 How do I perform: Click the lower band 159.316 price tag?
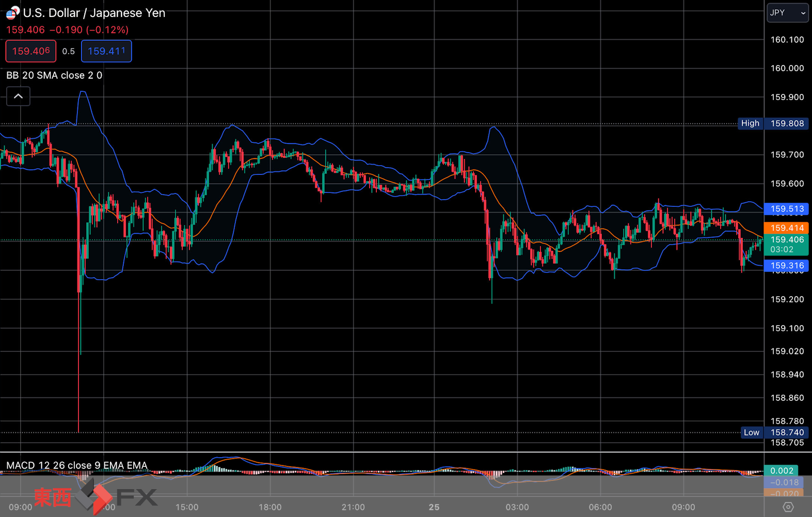(x=787, y=266)
